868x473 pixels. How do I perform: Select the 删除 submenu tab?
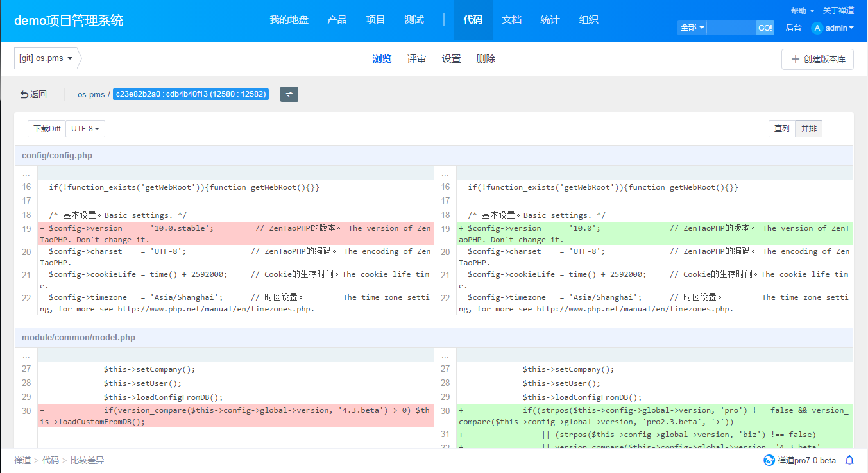coord(486,59)
